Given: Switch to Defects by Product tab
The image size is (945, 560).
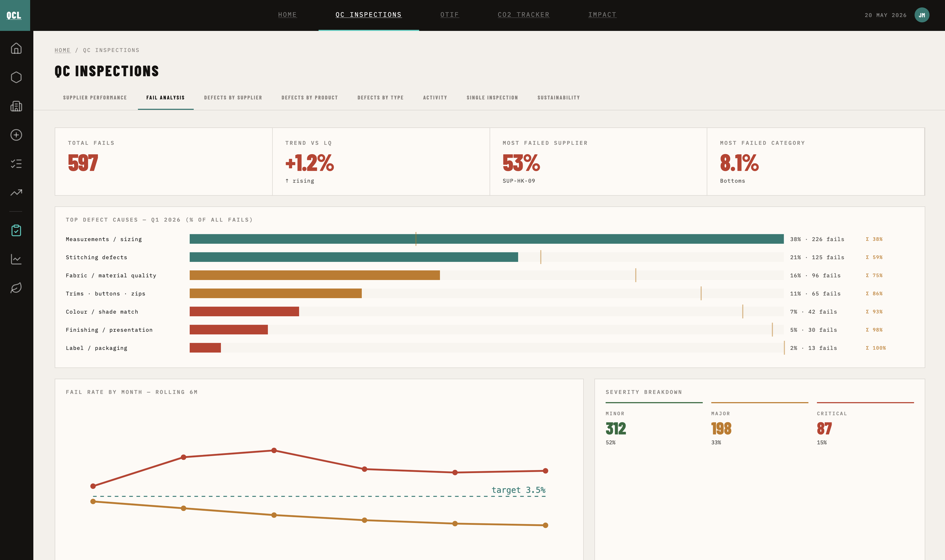Looking at the screenshot, I should pos(310,97).
